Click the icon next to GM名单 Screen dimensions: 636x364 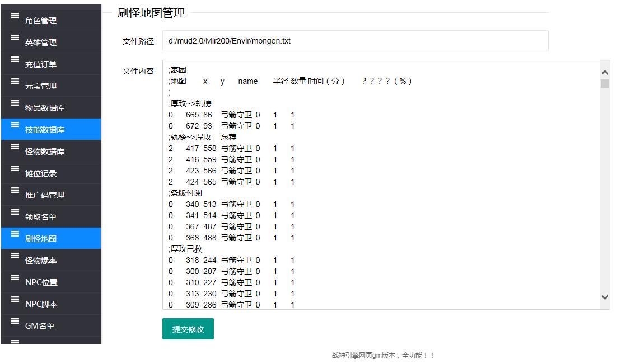(15, 321)
